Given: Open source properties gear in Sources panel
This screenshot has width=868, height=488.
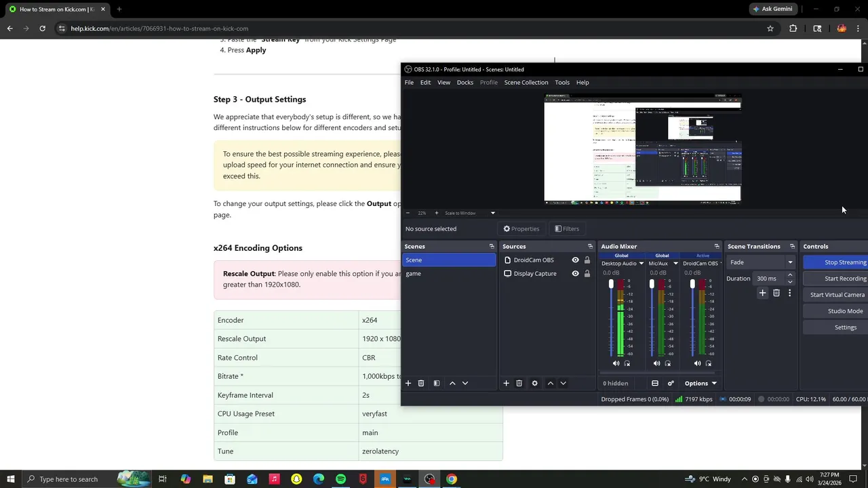Looking at the screenshot, I should click(x=534, y=384).
